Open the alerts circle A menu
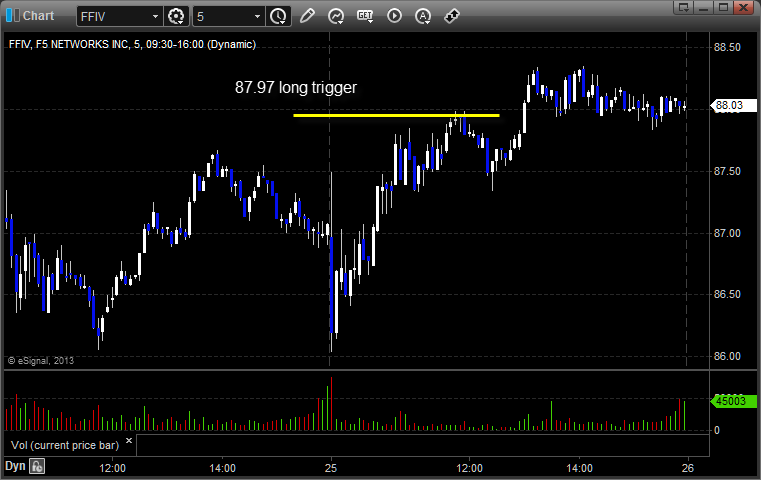Screen dimensions: 761x480 (423, 16)
